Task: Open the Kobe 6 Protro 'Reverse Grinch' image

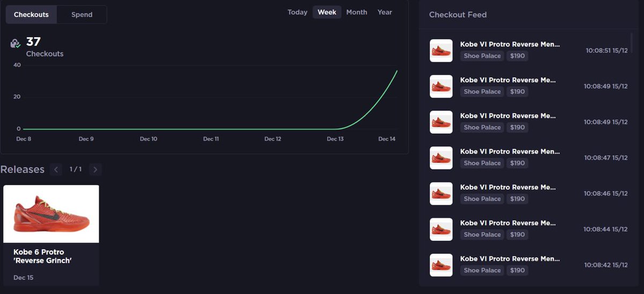Action: click(x=51, y=214)
